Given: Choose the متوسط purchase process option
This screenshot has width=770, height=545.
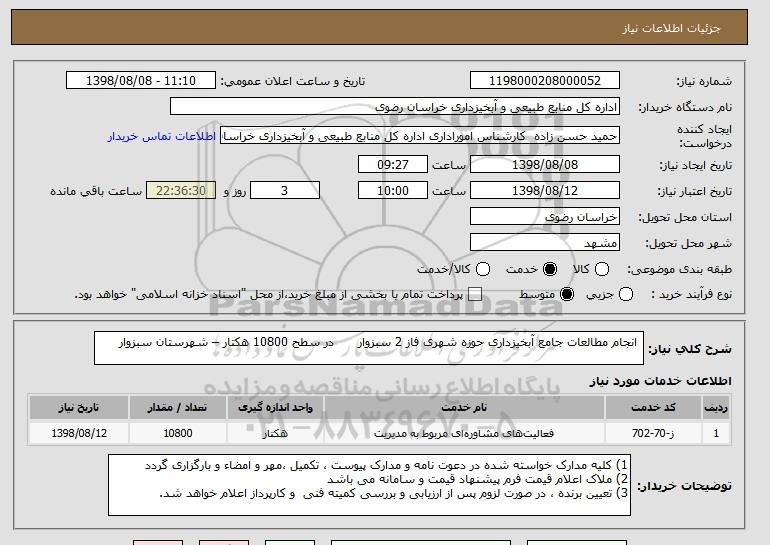Looking at the screenshot, I should point(567,295).
